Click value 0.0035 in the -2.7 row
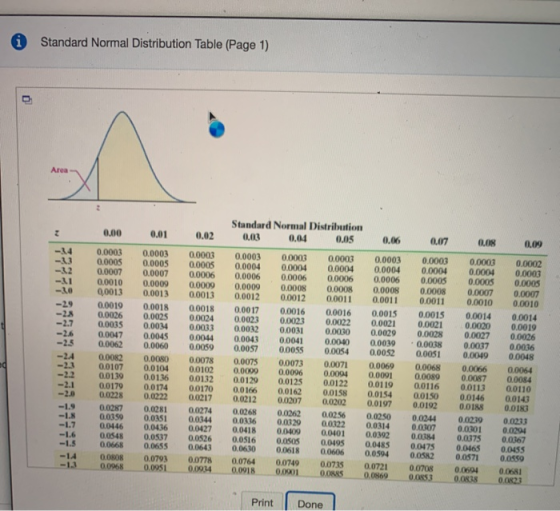Screen dimensions: 560x511 pos(110,325)
